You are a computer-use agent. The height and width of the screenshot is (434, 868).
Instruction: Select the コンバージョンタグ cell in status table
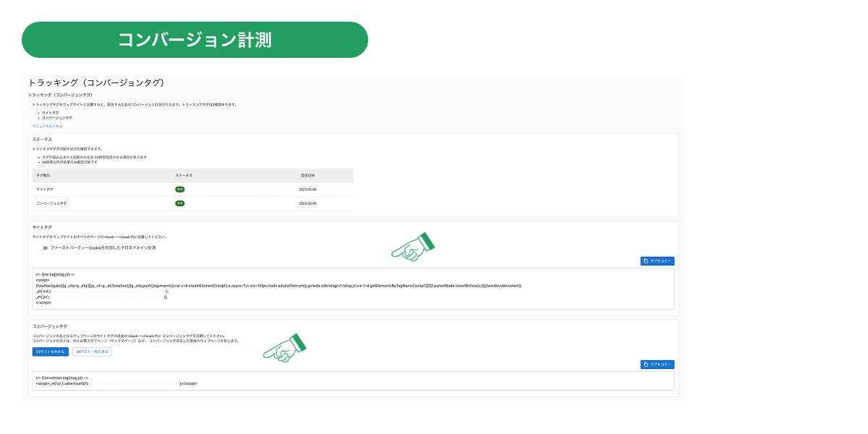coord(51,204)
